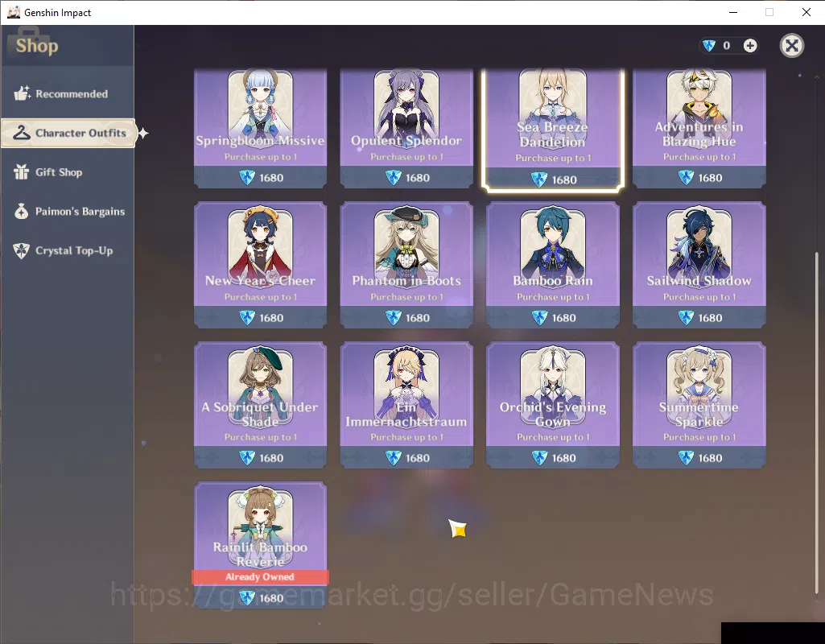Select Adventures in Blazing Hue outfit
Image resolution: width=825 pixels, height=644 pixels.
pos(699,128)
